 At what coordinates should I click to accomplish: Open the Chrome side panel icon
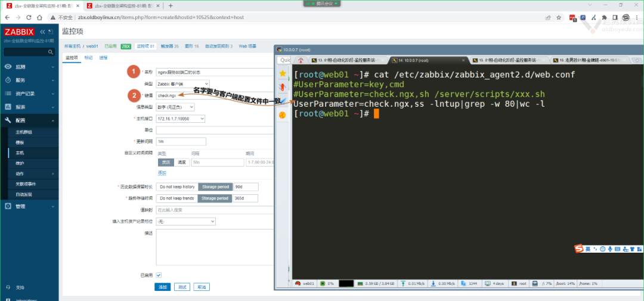pyautogui.click(x=615, y=18)
